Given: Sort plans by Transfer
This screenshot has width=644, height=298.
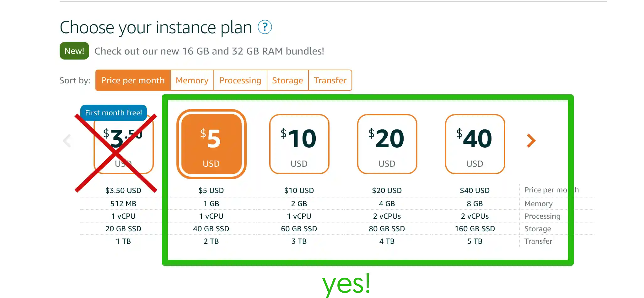Looking at the screenshot, I should coord(330,81).
